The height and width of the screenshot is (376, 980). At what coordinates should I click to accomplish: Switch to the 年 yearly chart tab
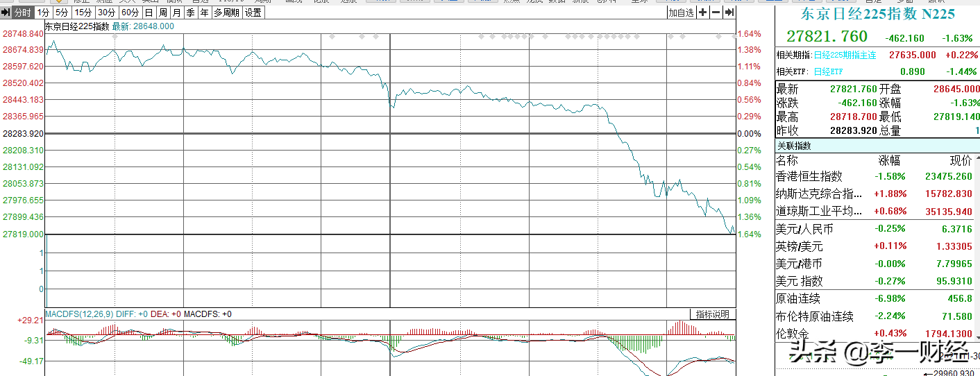tap(204, 12)
